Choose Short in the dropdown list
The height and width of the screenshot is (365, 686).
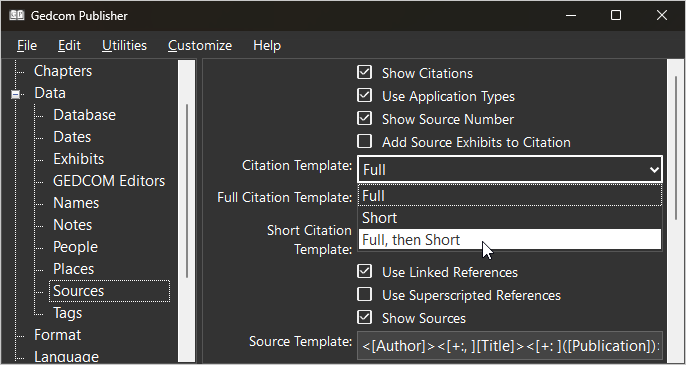coord(510,218)
